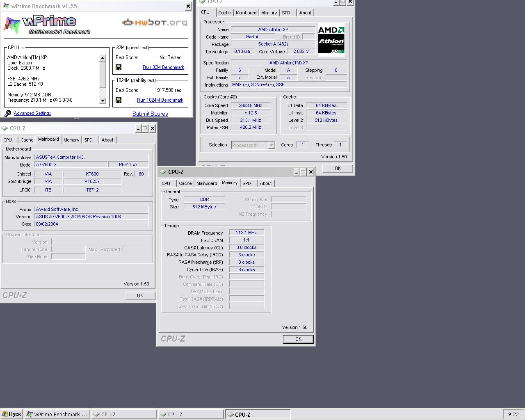Run the 32M Benchmark link
Screen dimensions: 525x420
coord(163,67)
